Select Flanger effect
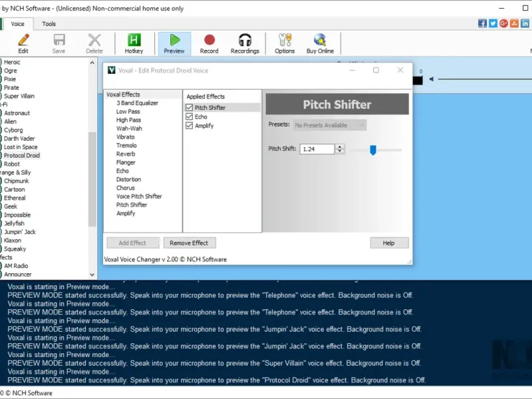The width and height of the screenshot is (532, 399). pyautogui.click(x=126, y=162)
